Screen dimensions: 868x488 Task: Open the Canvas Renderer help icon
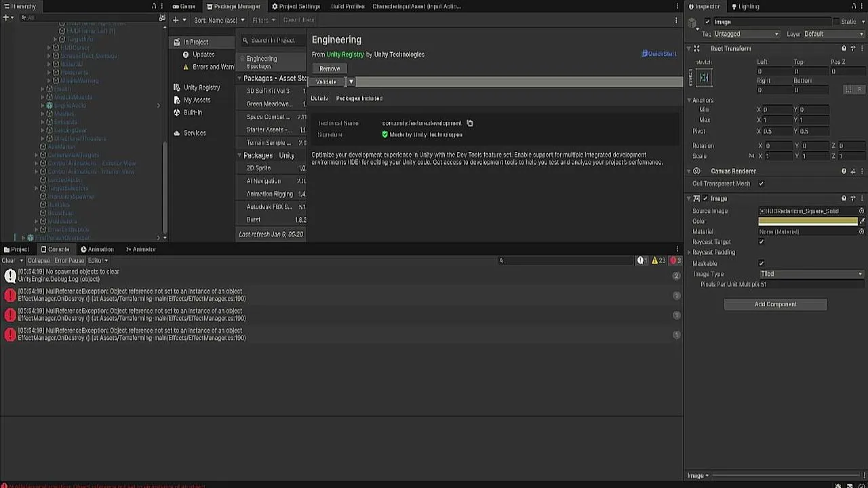844,171
